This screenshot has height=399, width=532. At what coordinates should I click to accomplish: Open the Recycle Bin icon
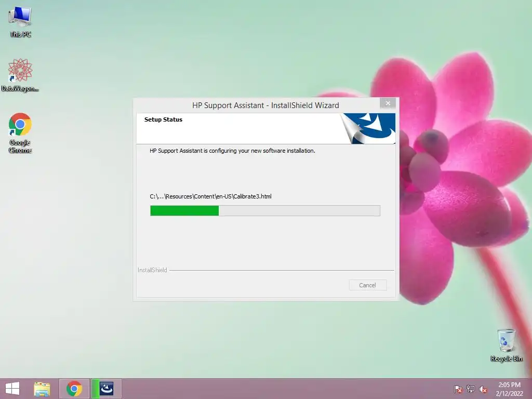click(506, 345)
